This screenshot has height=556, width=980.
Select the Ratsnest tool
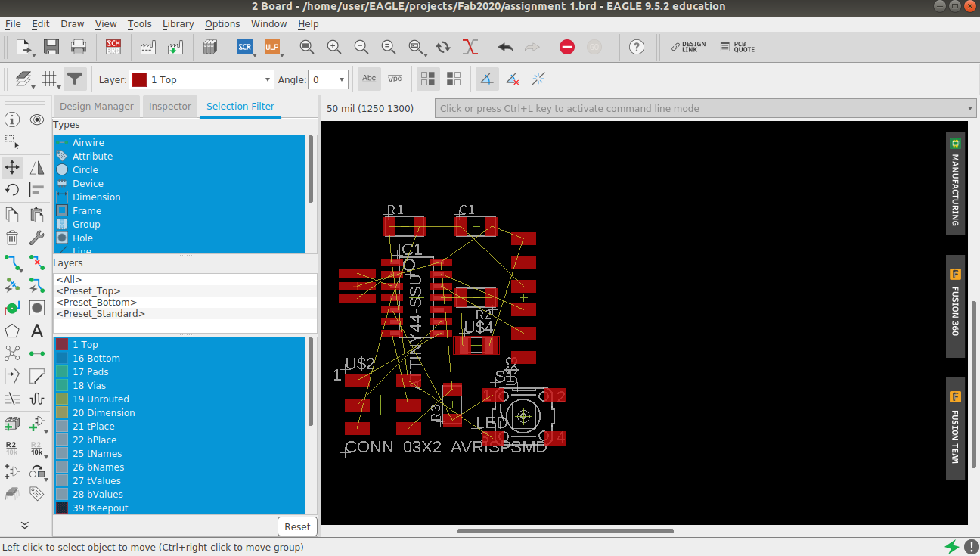pos(12,353)
